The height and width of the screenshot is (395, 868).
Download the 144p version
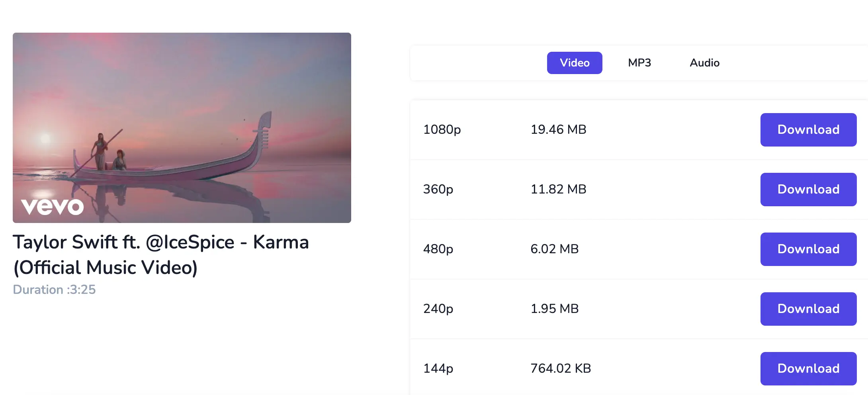[808, 369]
